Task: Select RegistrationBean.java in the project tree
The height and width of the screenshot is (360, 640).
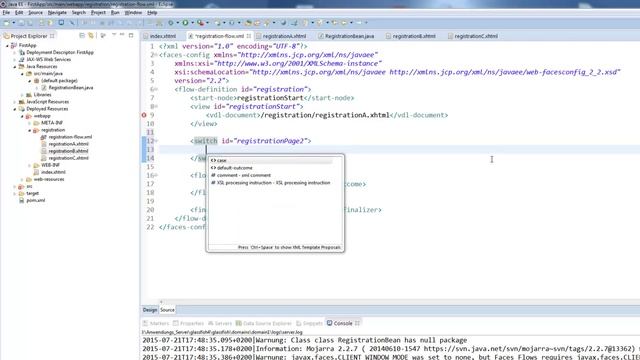Action: (71, 88)
